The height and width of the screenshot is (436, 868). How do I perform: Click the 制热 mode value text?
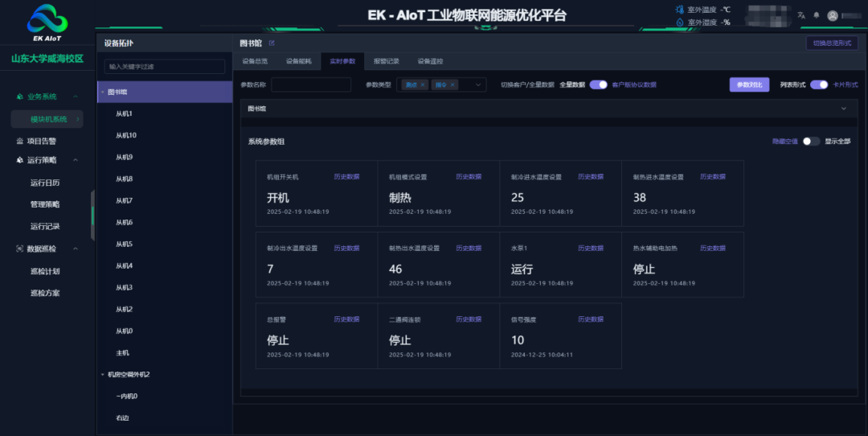point(400,198)
